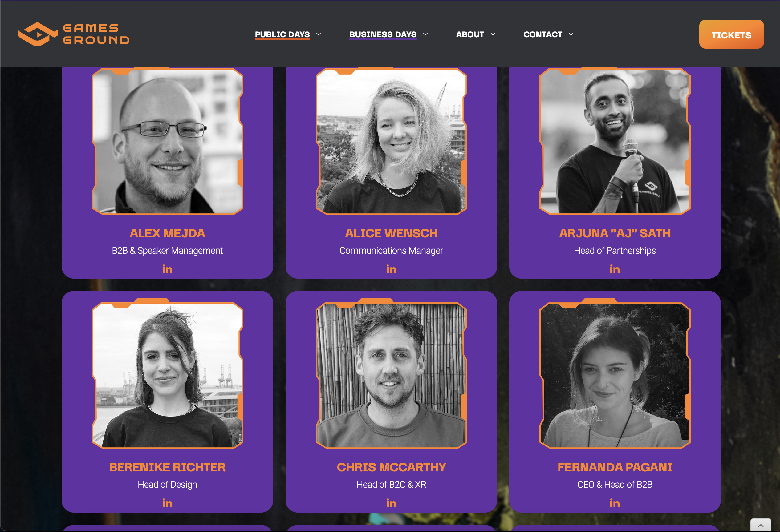Select the Contact navigation link

543,34
